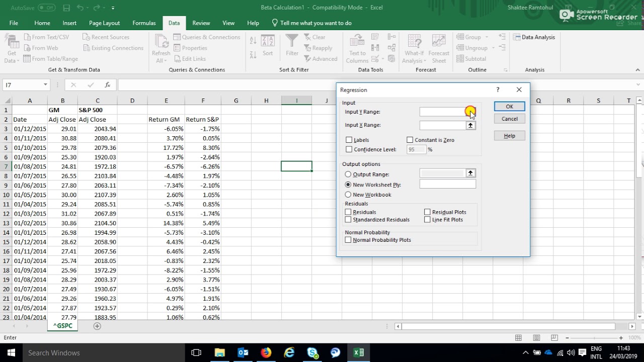Screen dimensions: 644x362
Task: Expand the Ungroup dropdown arrow
Action: point(493,48)
